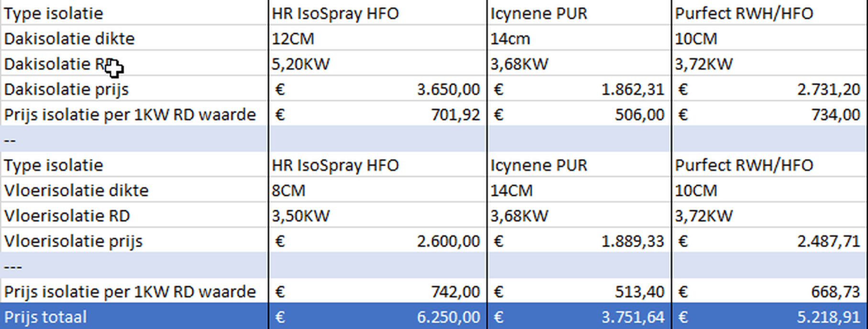Select 3,68KW in the Dakisolatie RD row

(x=579, y=64)
